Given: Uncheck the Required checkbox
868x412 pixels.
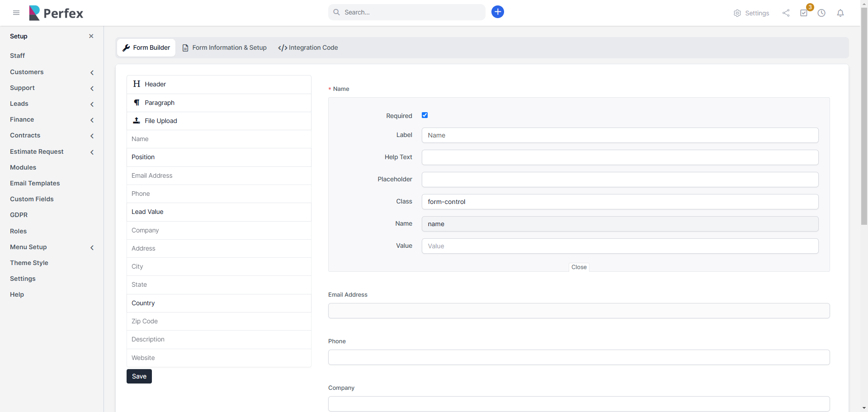Looking at the screenshot, I should coord(425,115).
